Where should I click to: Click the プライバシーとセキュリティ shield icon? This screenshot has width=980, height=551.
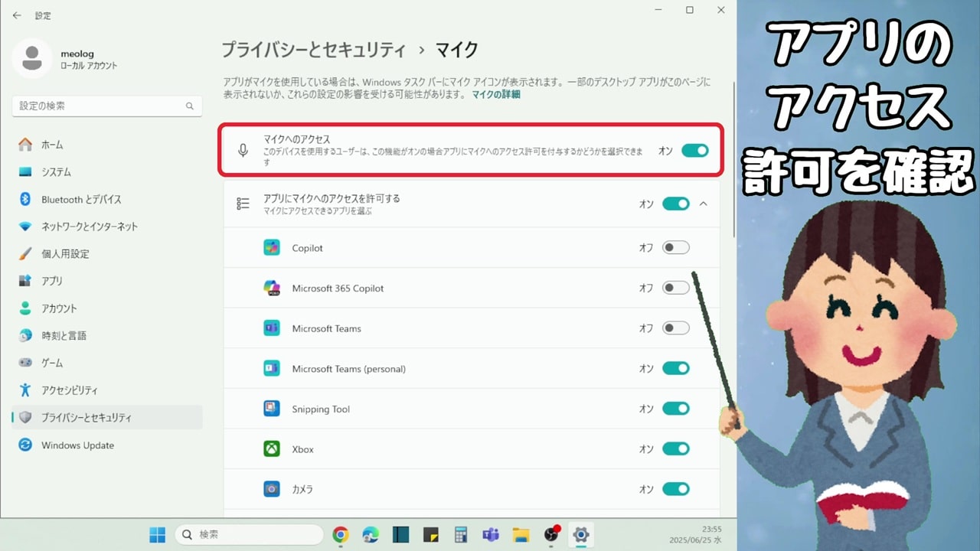click(x=25, y=417)
